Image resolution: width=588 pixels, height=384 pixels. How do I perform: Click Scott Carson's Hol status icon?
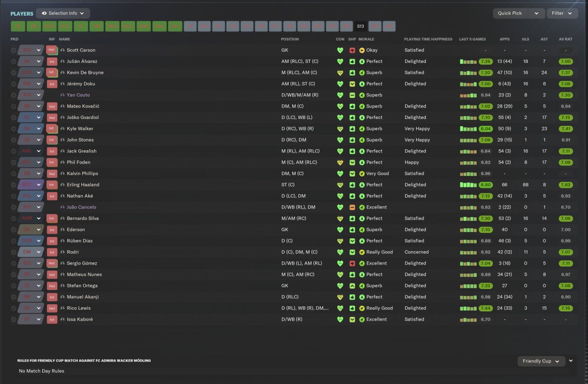tap(52, 50)
